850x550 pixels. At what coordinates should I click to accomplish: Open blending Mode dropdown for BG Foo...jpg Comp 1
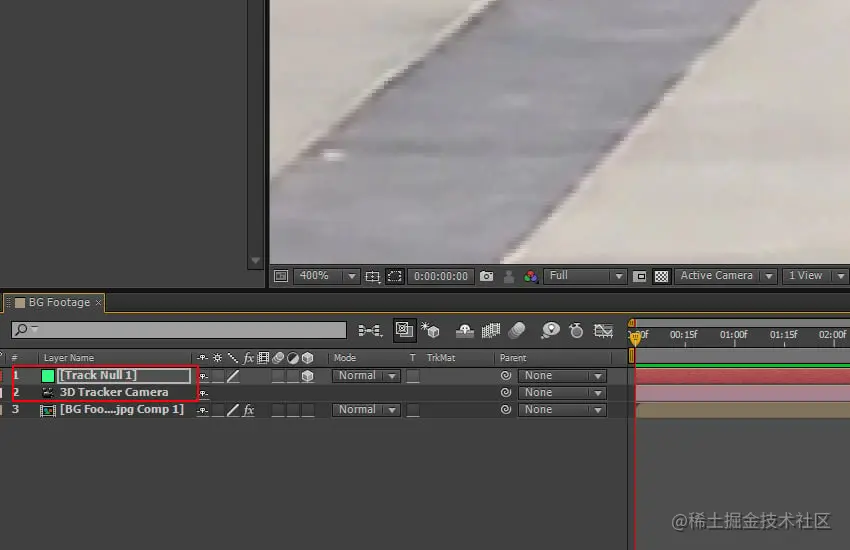(x=366, y=410)
